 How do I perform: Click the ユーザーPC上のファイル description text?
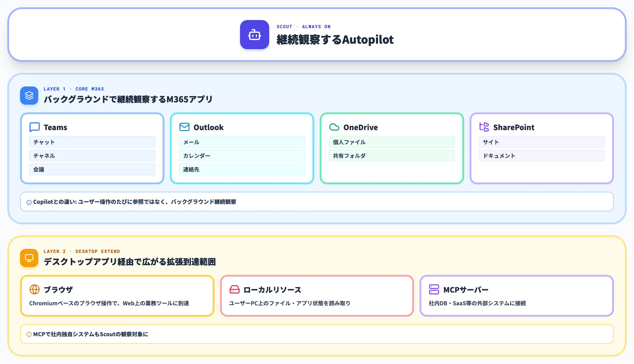pyautogui.click(x=290, y=303)
